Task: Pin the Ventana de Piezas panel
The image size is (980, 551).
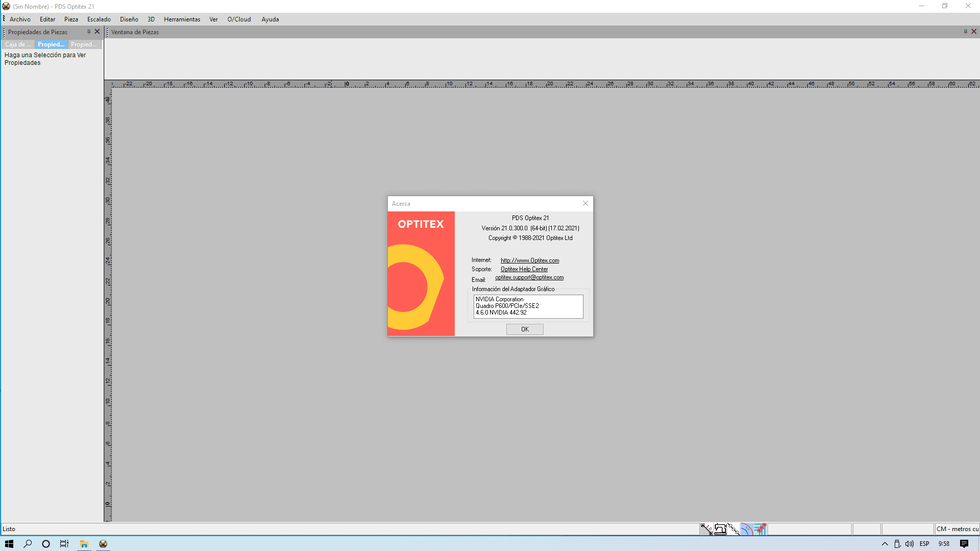Action: coord(965,32)
